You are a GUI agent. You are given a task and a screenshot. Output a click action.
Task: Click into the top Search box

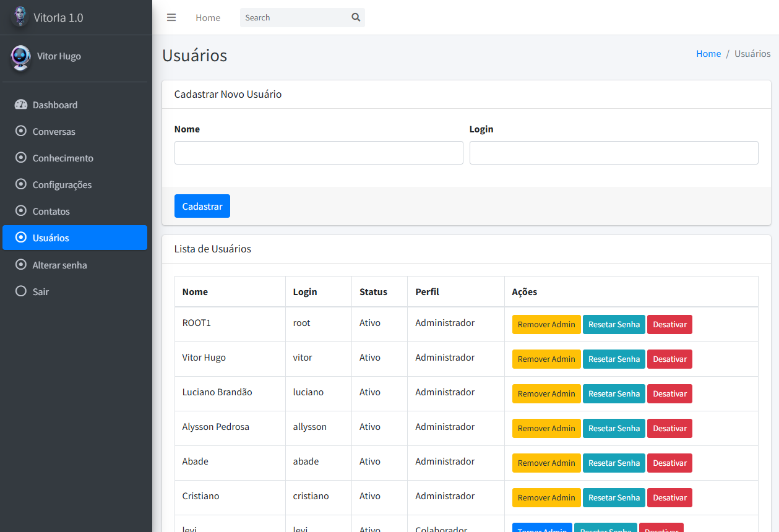(x=294, y=18)
